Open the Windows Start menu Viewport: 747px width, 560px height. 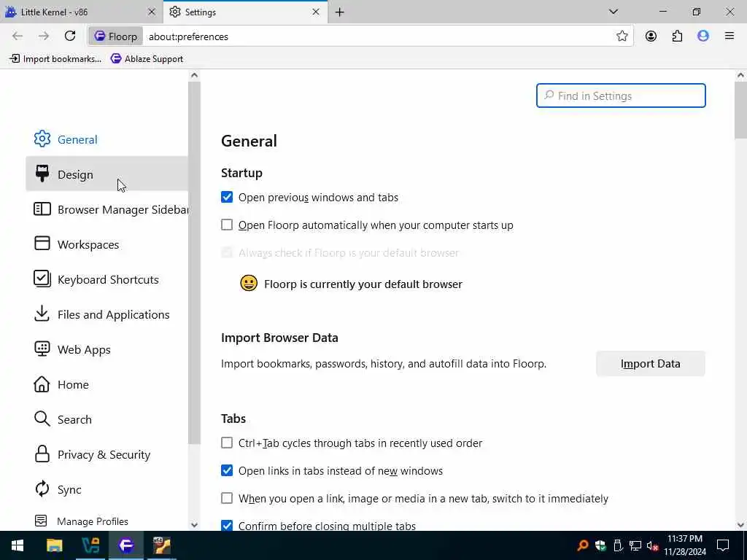pos(18,545)
